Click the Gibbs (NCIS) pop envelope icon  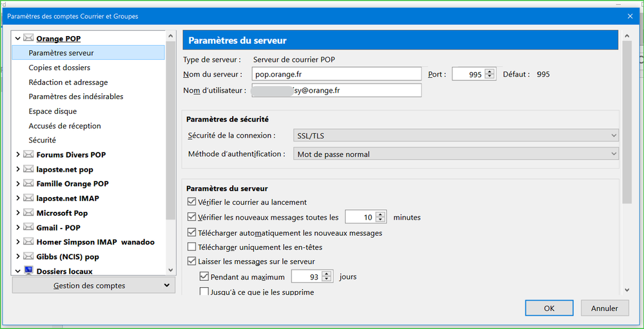pyautogui.click(x=28, y=256)
